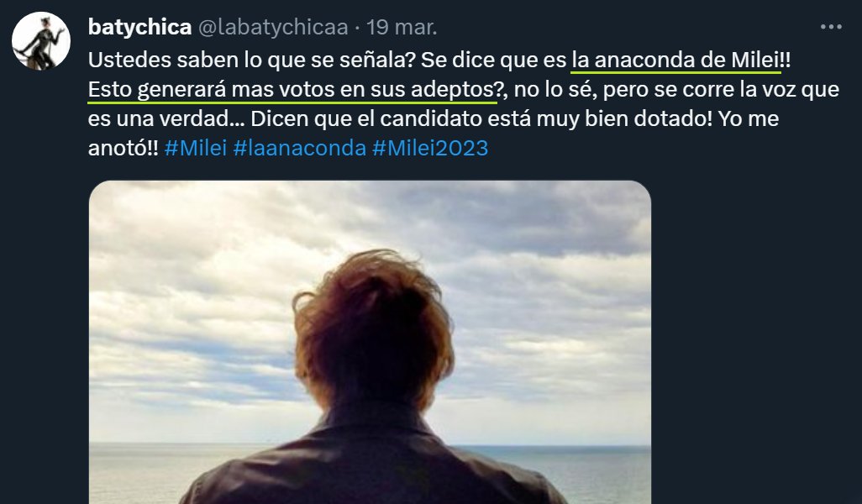This screenshot has height=504, width=862.
Task: Open the three-dot more options menu
Action: (x=831, y=26)
